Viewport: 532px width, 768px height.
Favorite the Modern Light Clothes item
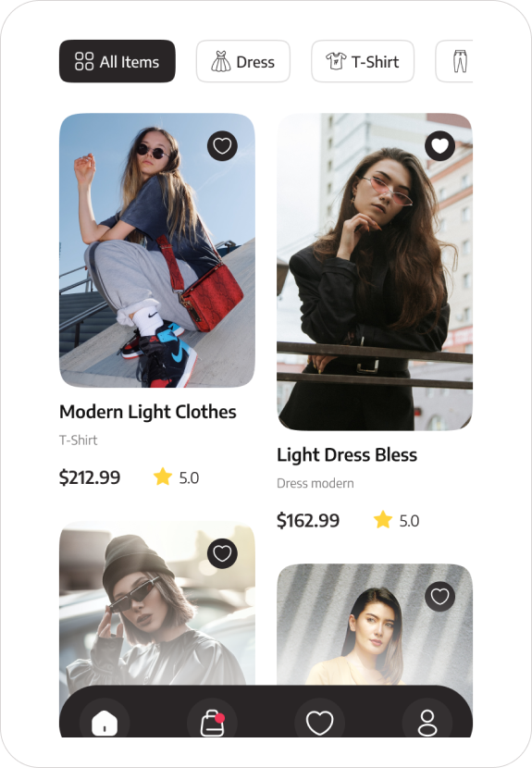222,146
